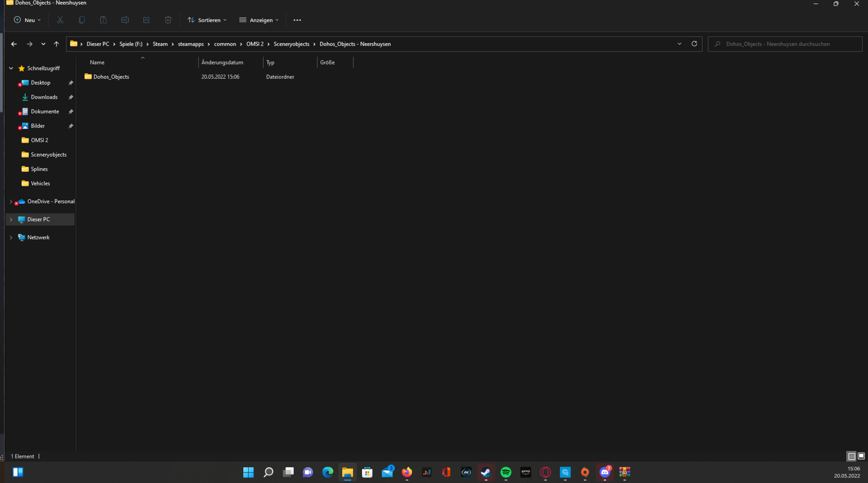Select the Dohos_Objects folder
The width and height of the screenshot is (868, 483).
(111, 77)
